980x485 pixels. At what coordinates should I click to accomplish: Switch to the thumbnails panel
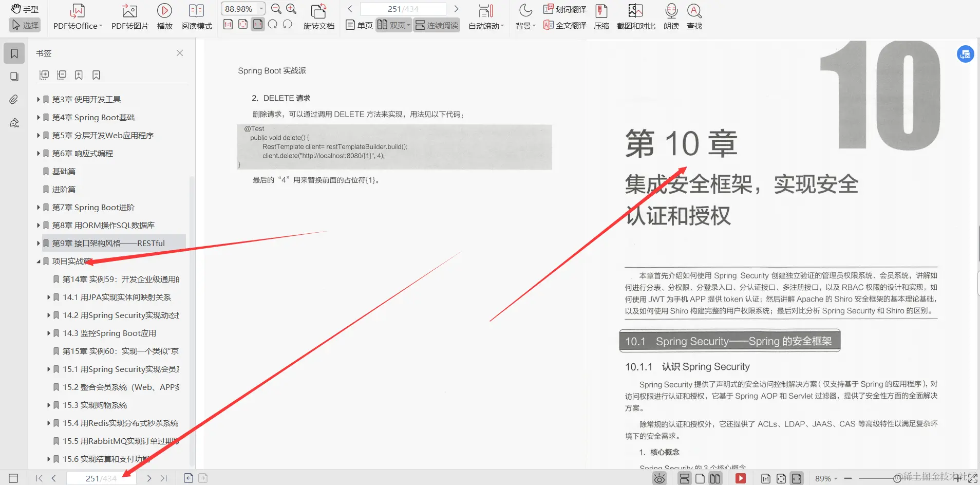14,76
